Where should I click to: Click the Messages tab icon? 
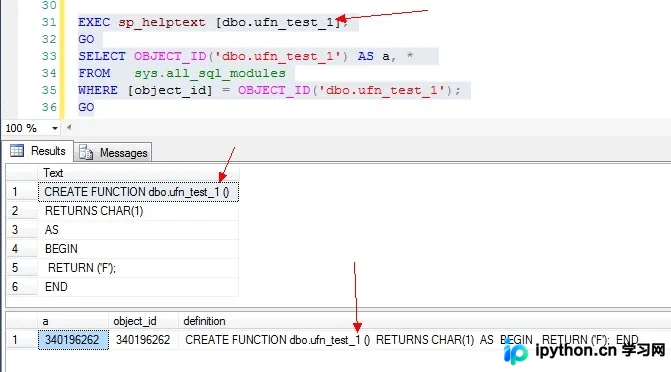click(x=86, y=152)
